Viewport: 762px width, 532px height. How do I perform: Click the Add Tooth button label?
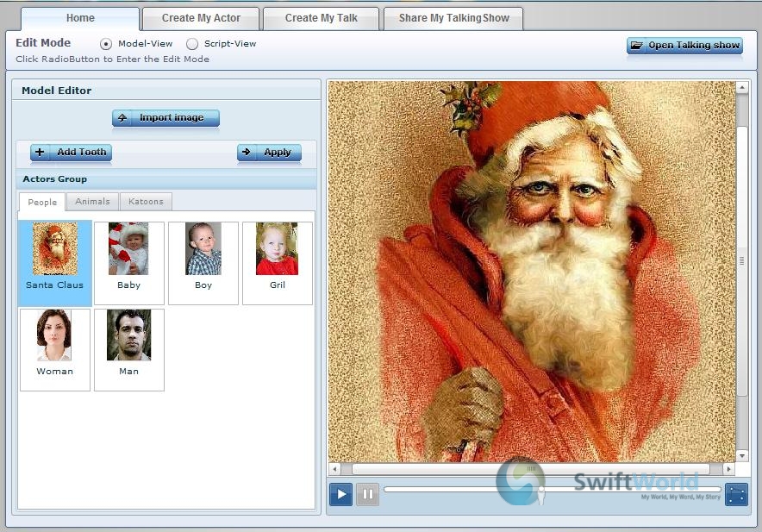[x=82, y=153]
